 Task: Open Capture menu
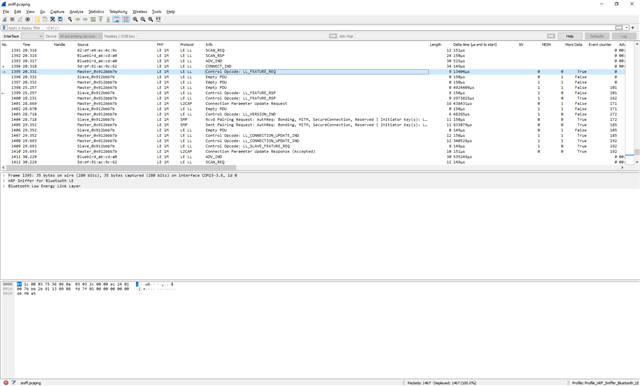57,12
